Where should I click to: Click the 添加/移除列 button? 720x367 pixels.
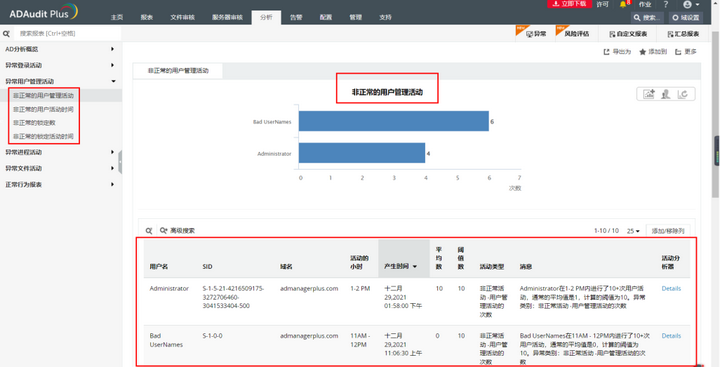[668, 231]
